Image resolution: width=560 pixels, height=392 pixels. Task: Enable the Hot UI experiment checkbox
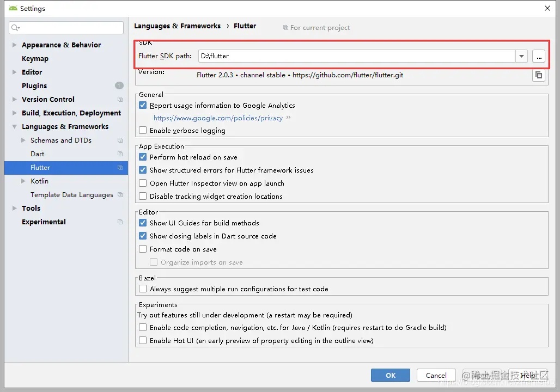pos(143,341)
